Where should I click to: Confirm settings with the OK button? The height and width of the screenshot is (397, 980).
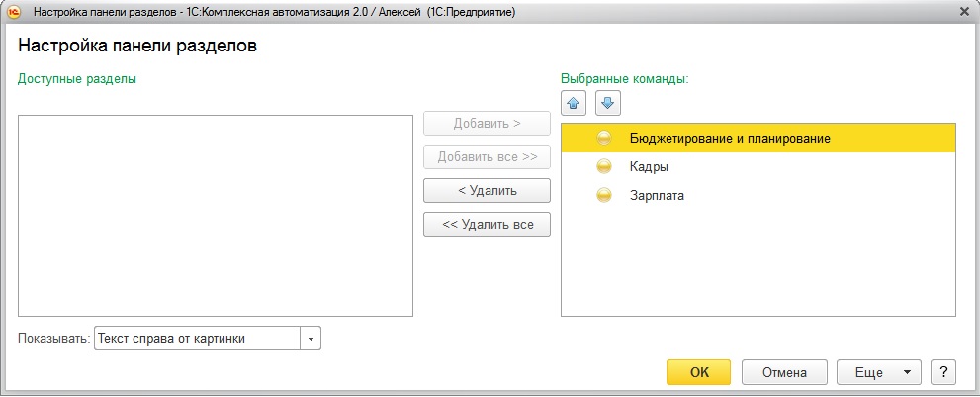pos(698,372)
